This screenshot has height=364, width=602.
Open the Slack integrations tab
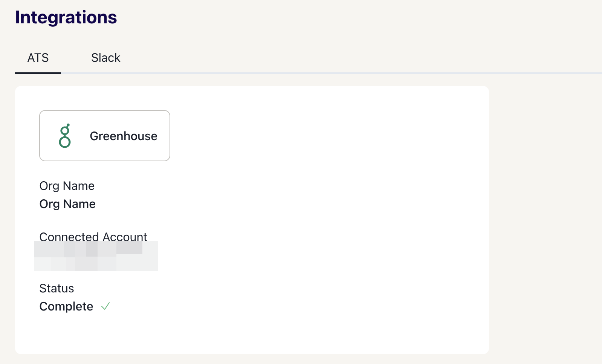coord(106,58)
